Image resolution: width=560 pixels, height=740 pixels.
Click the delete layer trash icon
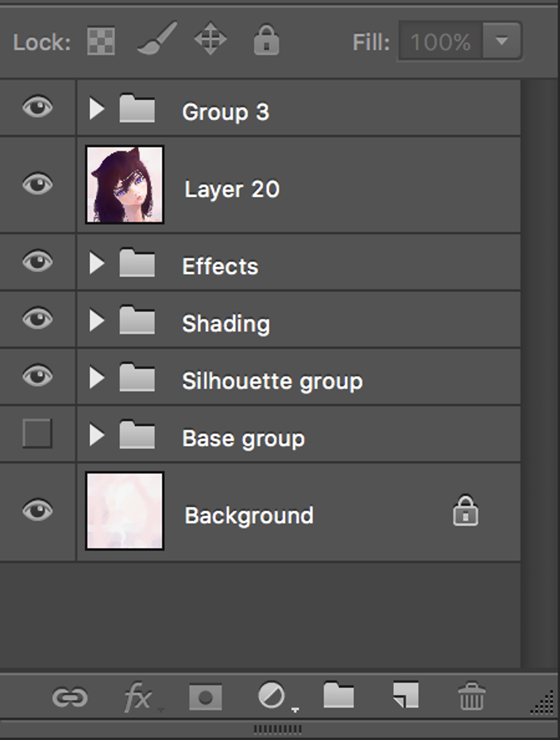coord(472,697)
